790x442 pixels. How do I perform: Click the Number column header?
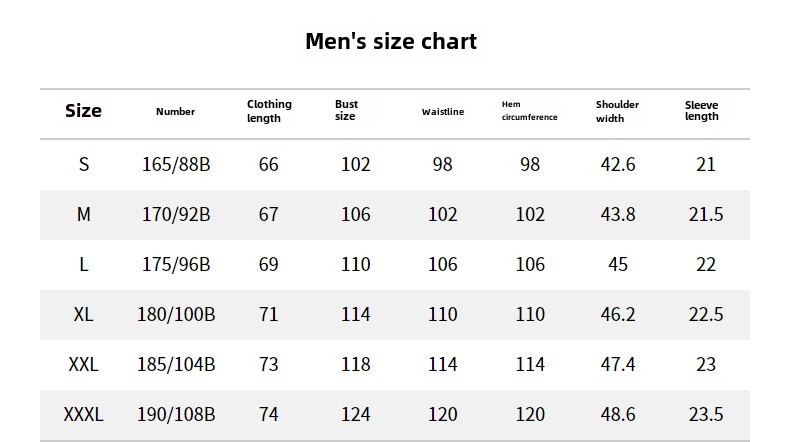click(x=175, y=112)
